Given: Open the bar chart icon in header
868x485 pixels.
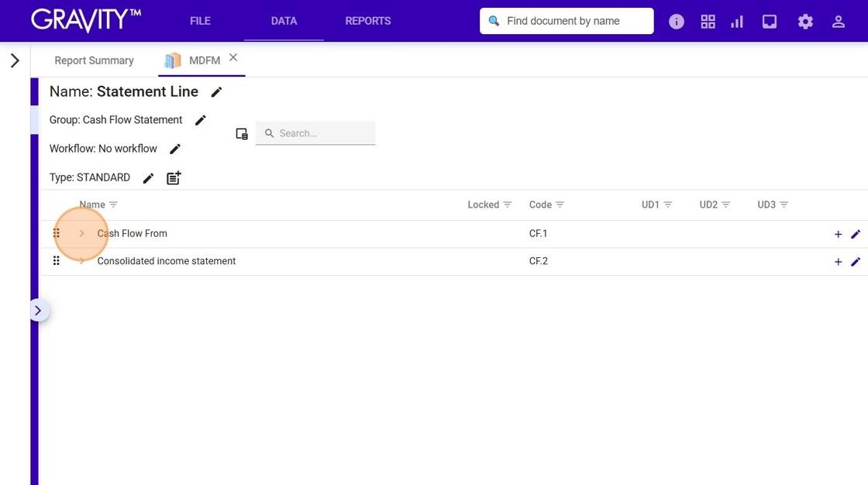Looking at the screenshot, I should tap(737, 22).
